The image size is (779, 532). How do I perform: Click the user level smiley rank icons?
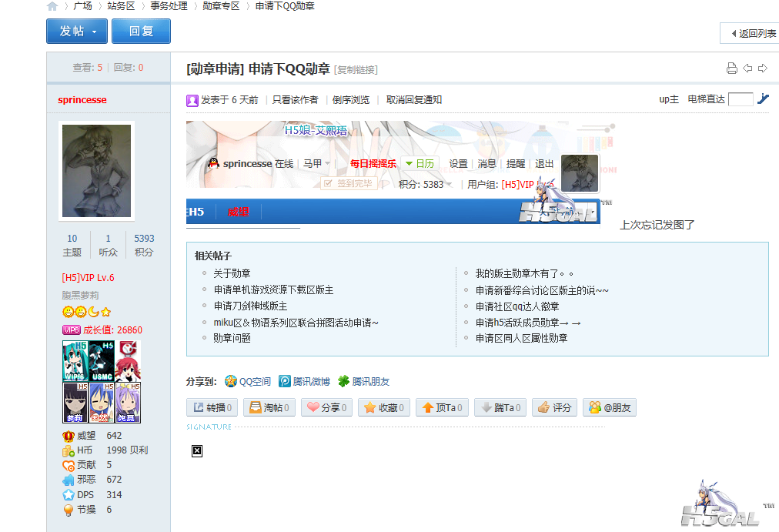tap(87, 312)
